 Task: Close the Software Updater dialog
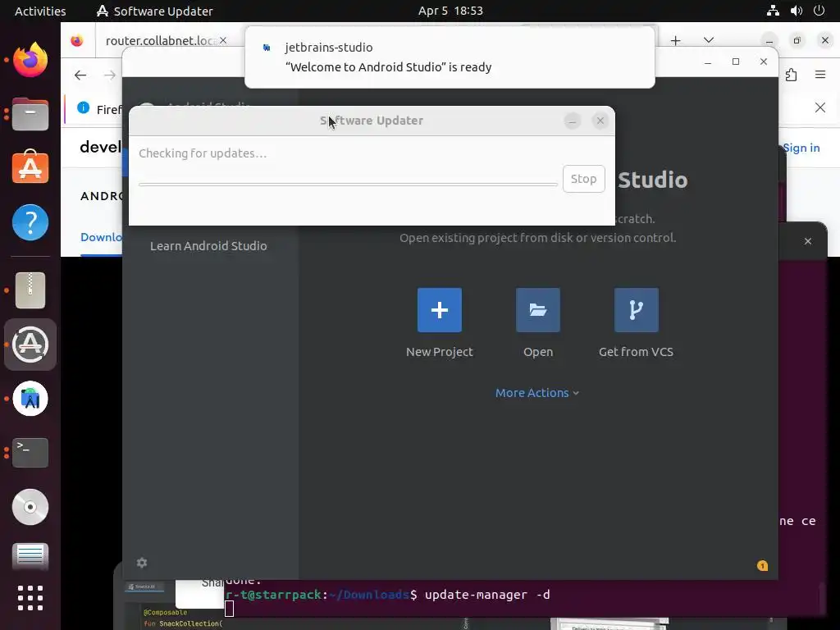[600, 121]
